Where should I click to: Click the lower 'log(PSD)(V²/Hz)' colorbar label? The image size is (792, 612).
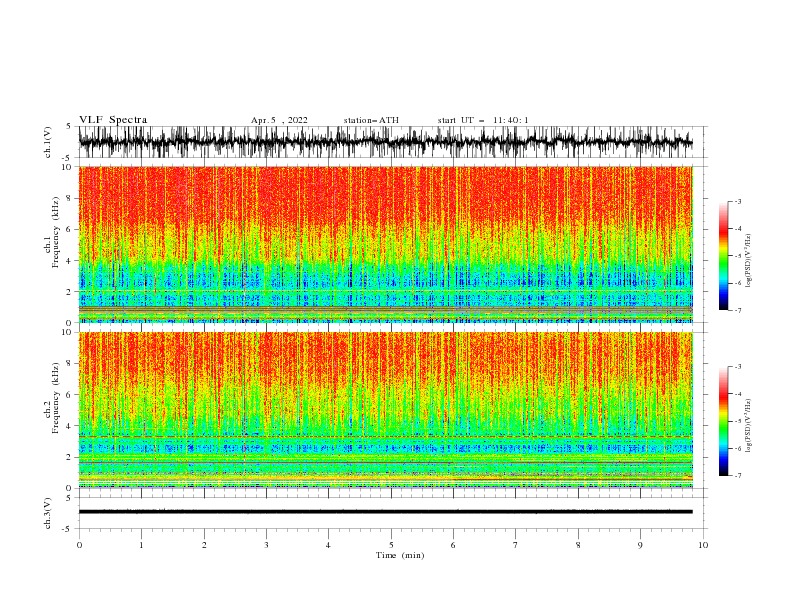pos(748,426)
